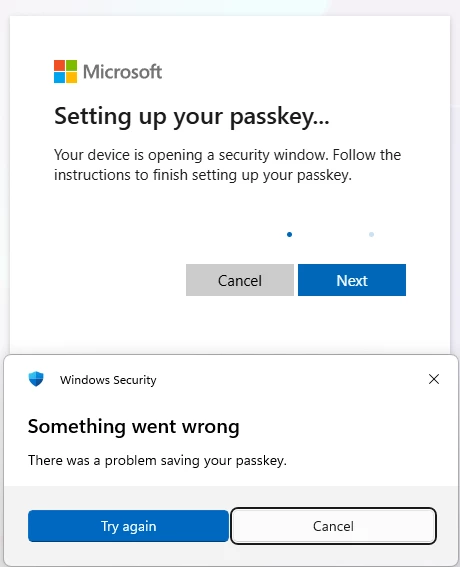Click the 'Your device is opening' sentence
Viewport: 460px width, 567px height.
click(227, 155)
